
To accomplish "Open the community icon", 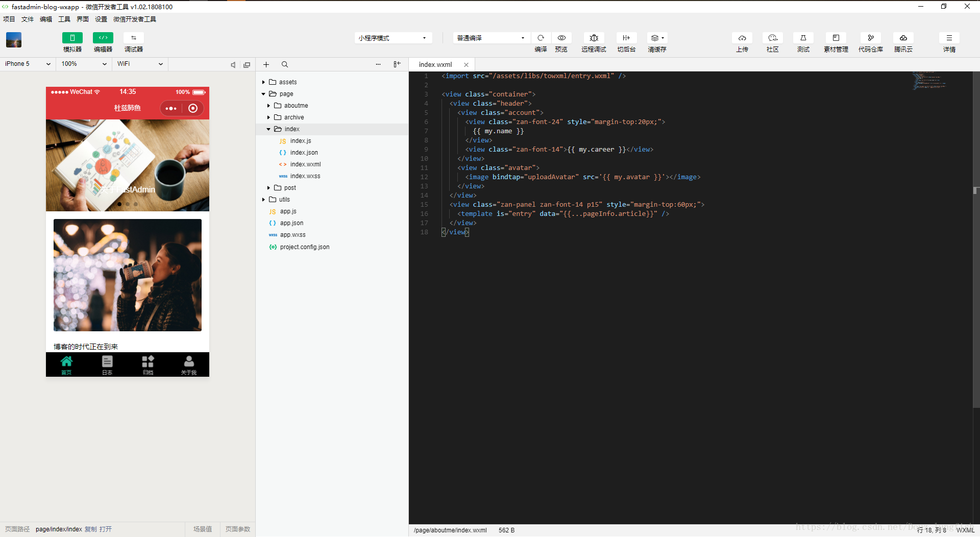I will pyautogui.click(x=773, y=38).
